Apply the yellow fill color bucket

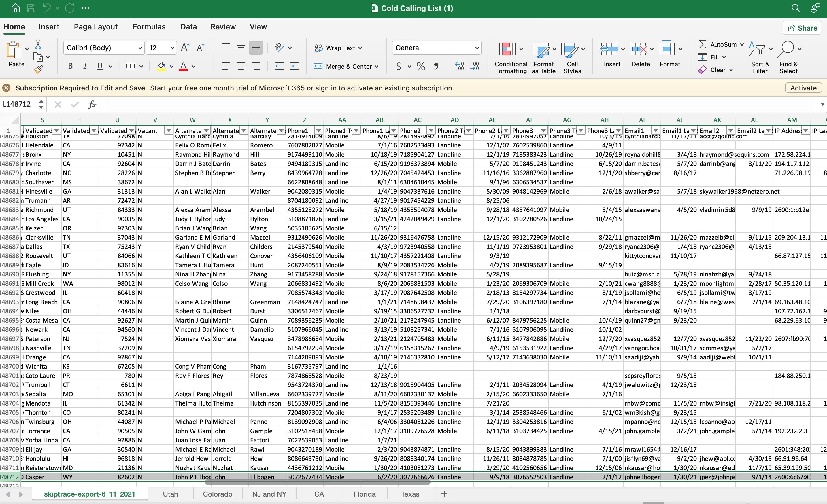click(x=161, y=66)
